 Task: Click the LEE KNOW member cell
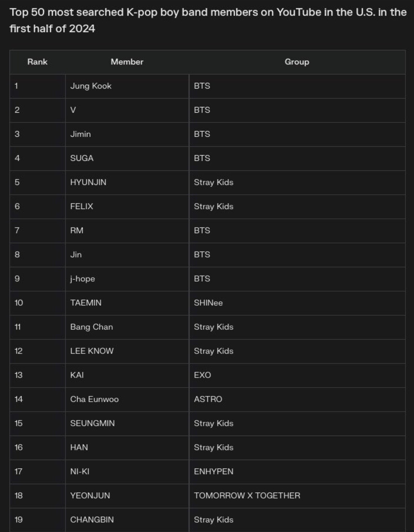click(x=92, y=351)
